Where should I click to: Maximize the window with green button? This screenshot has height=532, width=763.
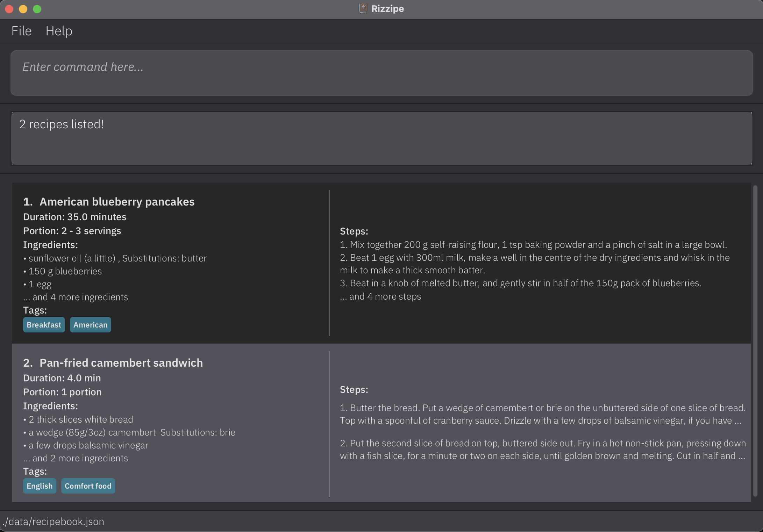pos(37,9)
